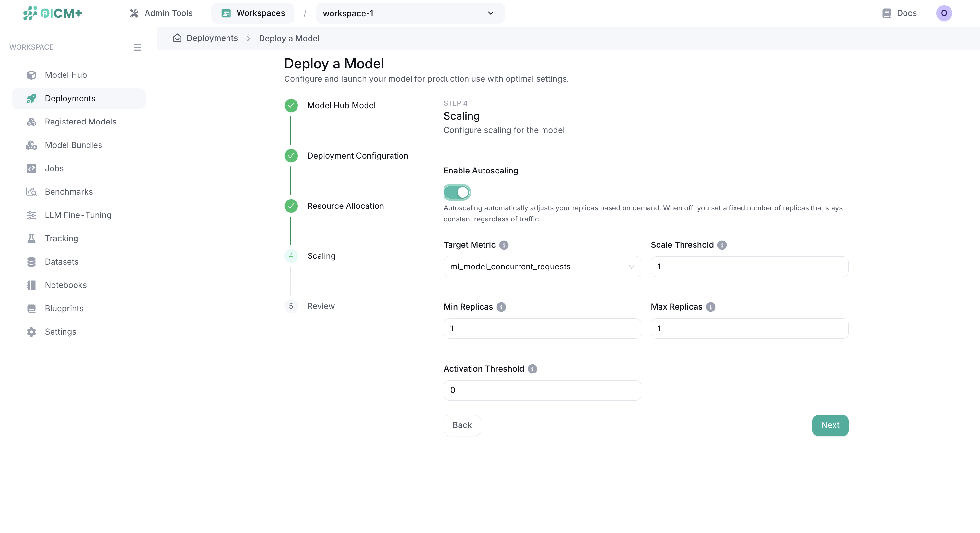The height and width of the screenshot is (533, 980).
Task: Click the Scale Threshold info tooltip
Action: (722, 245)
